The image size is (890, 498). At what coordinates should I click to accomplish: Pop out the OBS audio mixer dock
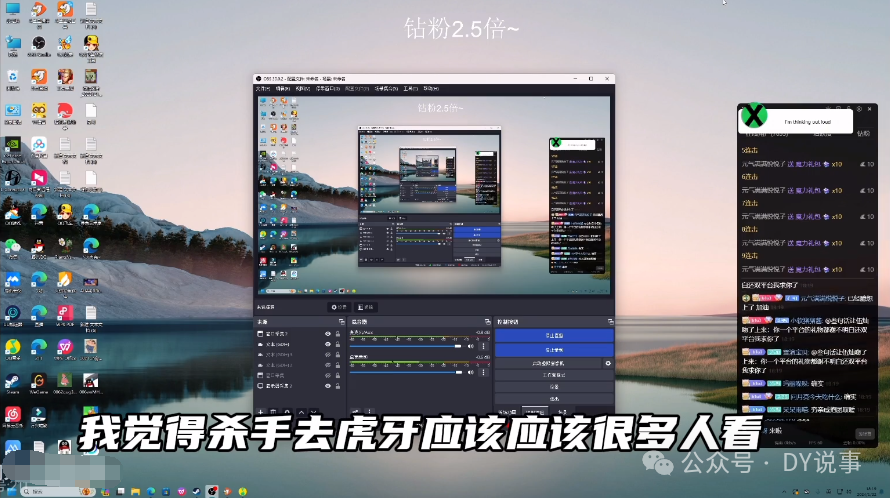488,322
